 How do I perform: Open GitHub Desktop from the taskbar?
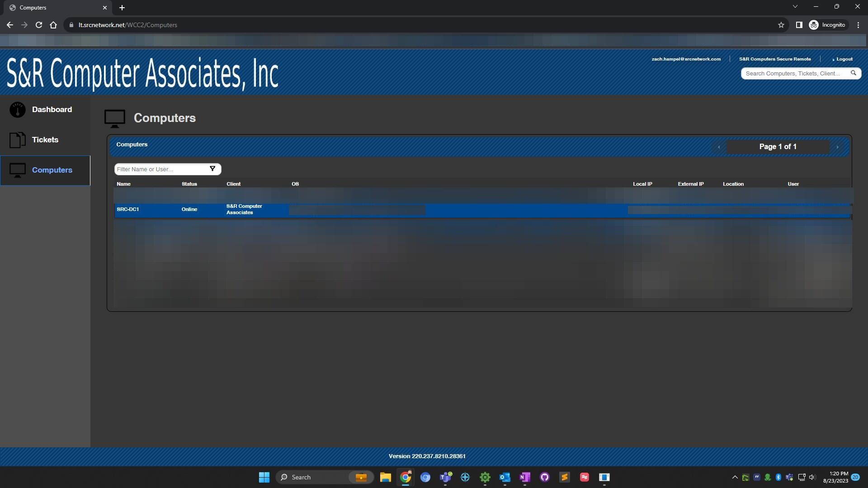coord(545,477)
